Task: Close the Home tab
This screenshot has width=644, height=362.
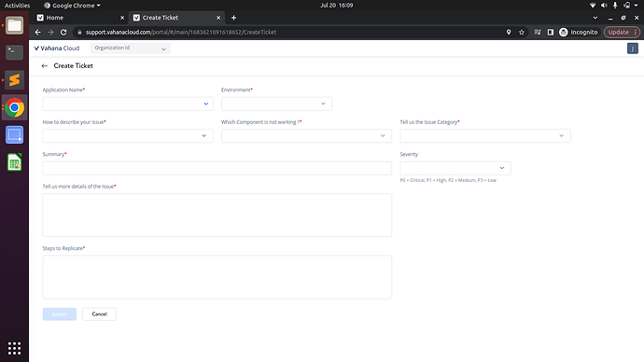Action: pyautogui.click(x=122, y=18)
